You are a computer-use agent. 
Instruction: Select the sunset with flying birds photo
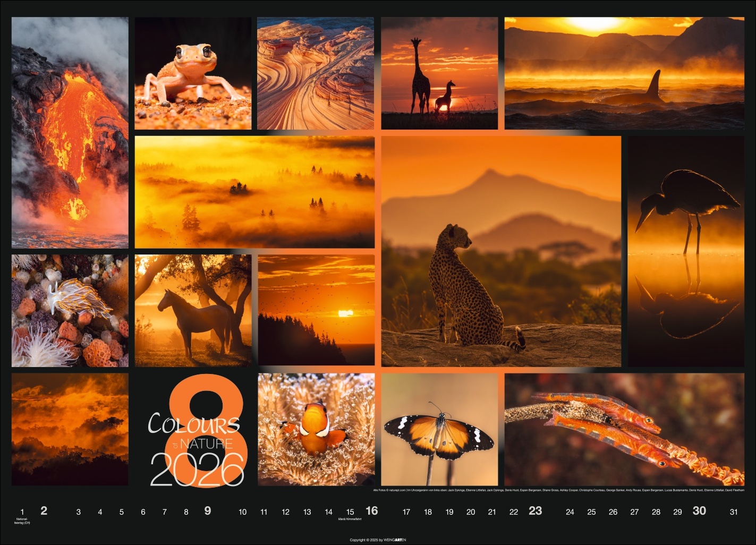click(316, 310)
